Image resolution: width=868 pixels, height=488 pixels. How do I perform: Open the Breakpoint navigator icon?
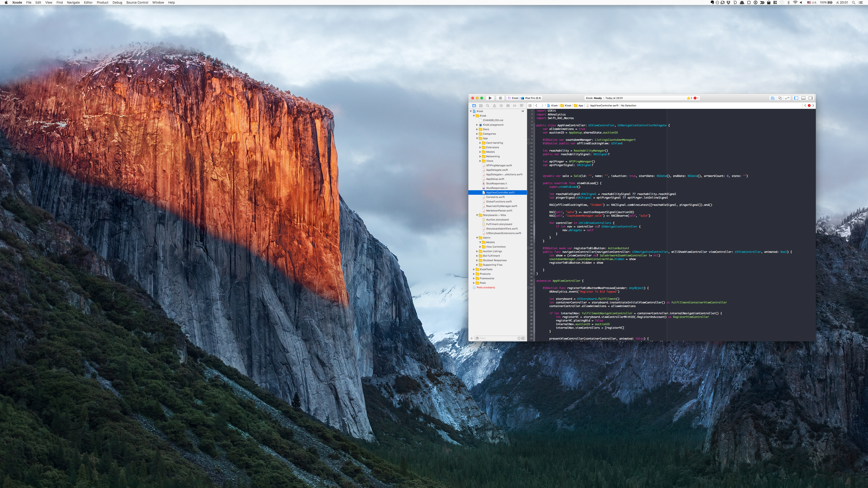pyautogui.click(x=514, y=106)
